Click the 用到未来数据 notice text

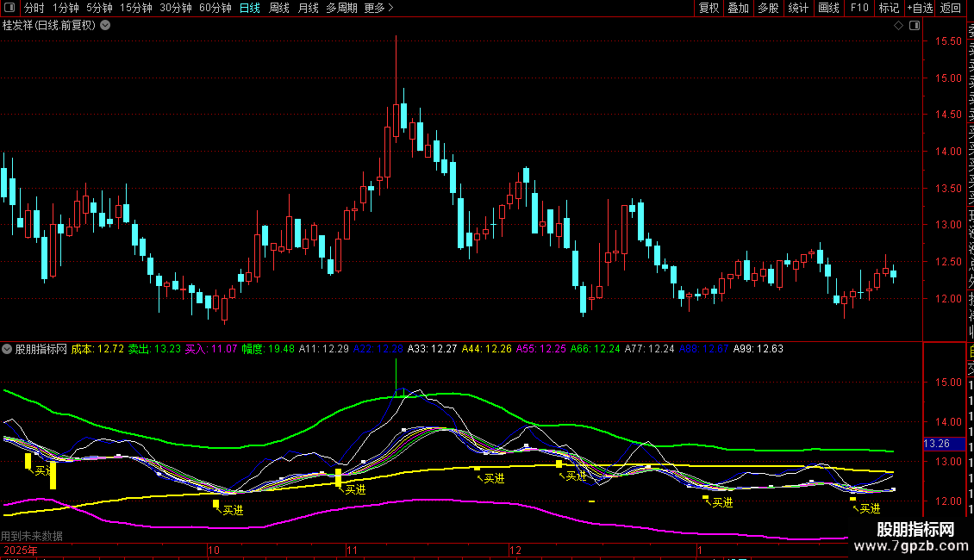(32, 536)
